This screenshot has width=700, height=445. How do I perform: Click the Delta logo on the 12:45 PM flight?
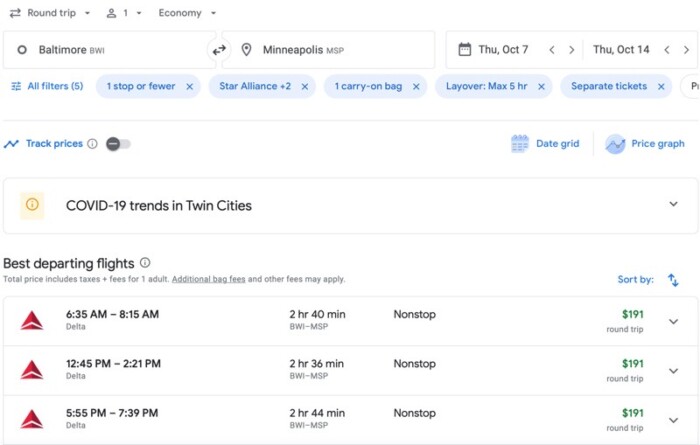click(x=32, y=370)
